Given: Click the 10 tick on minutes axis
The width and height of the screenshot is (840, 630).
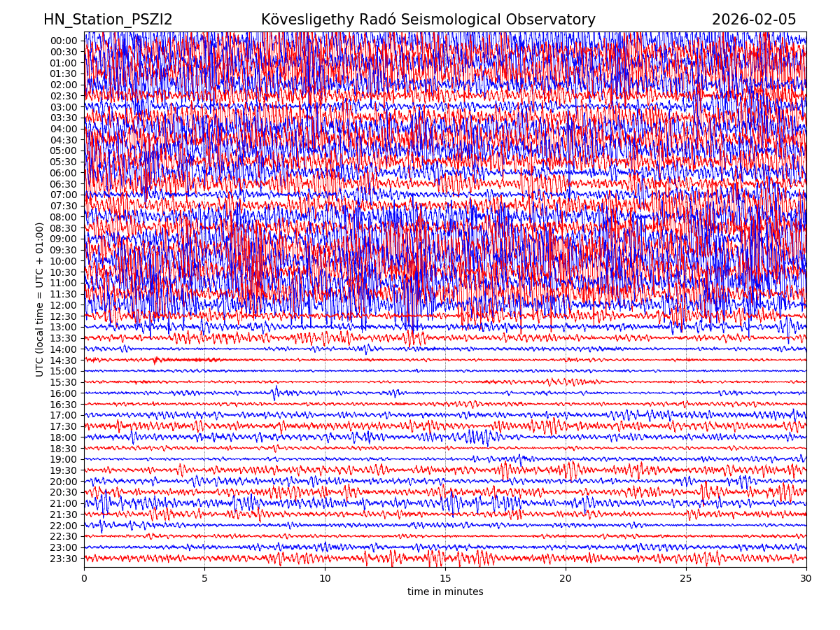Looking at the screenshot, I should (325, 578).
